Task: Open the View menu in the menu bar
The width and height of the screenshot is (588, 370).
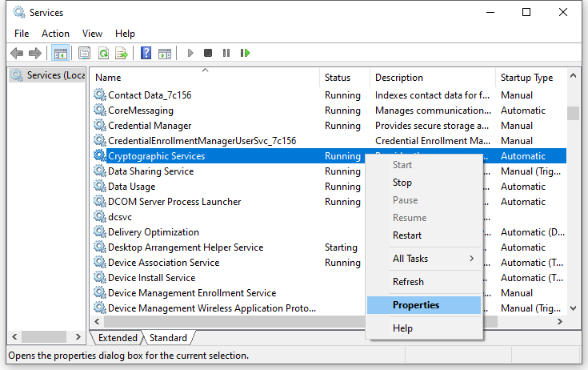Action: [x=92, y=34]
